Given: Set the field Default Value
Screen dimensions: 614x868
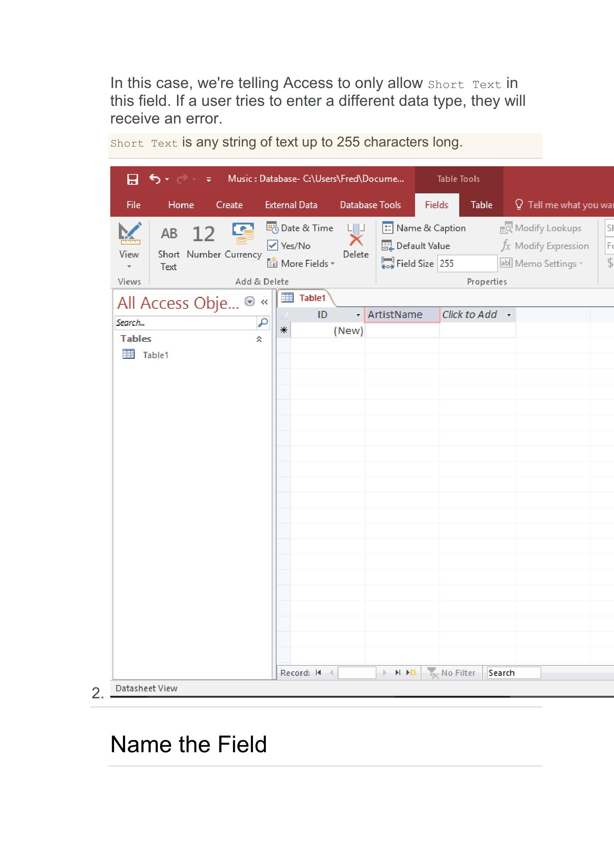Looking at the screenshot, I should pos(416,246).
